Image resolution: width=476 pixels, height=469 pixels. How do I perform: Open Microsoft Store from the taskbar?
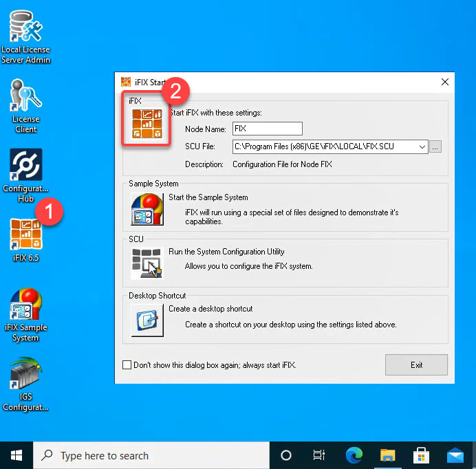(x=422, y=455)
